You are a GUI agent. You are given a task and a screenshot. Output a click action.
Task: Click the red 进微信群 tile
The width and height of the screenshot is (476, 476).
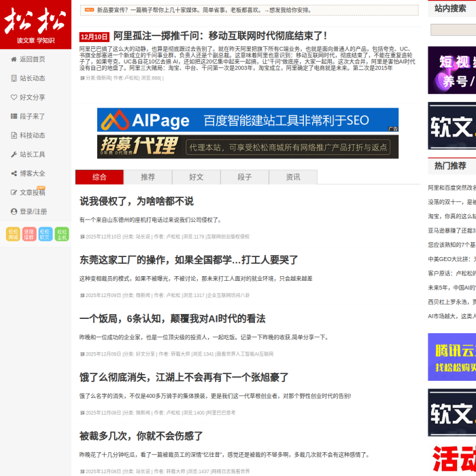tap(29, 234)
